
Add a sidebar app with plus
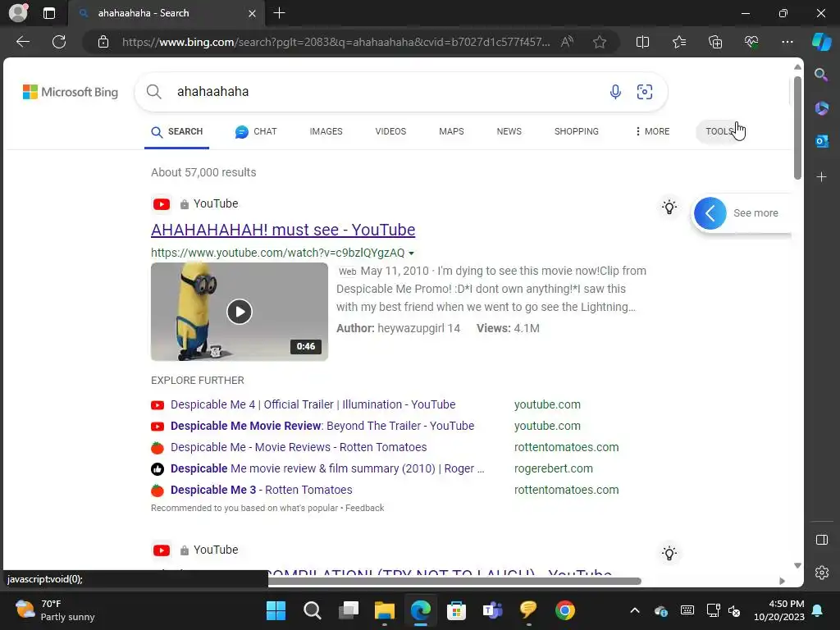point(821,177)
